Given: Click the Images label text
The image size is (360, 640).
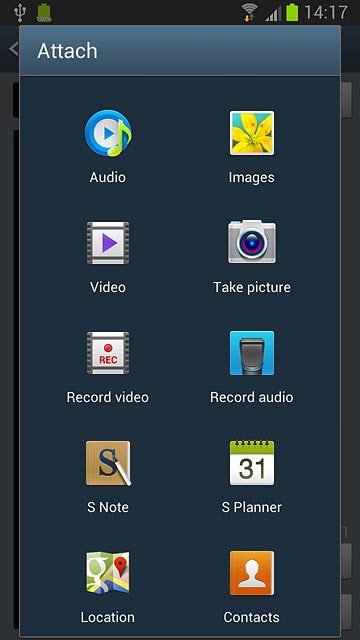Looking at the screenshot, I should (251, 177).
